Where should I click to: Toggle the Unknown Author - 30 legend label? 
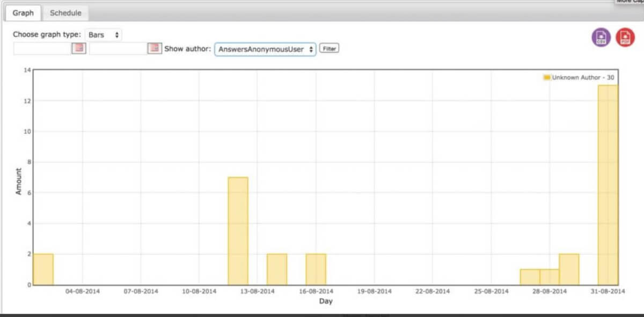583,78
